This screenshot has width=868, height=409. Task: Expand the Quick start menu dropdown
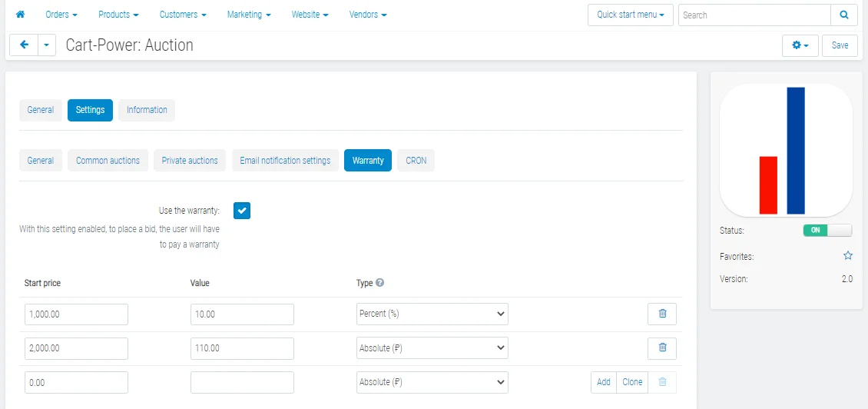point(631,15)
